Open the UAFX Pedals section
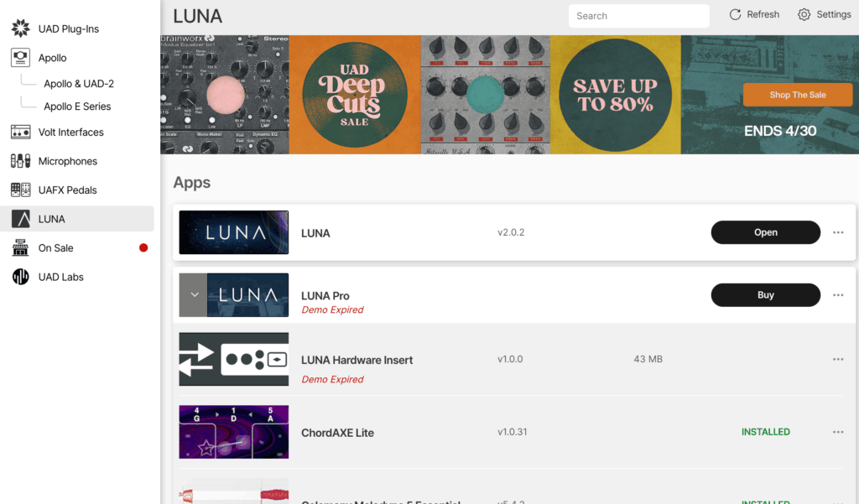This screenshot has height=504, width=859. point(67,190)
